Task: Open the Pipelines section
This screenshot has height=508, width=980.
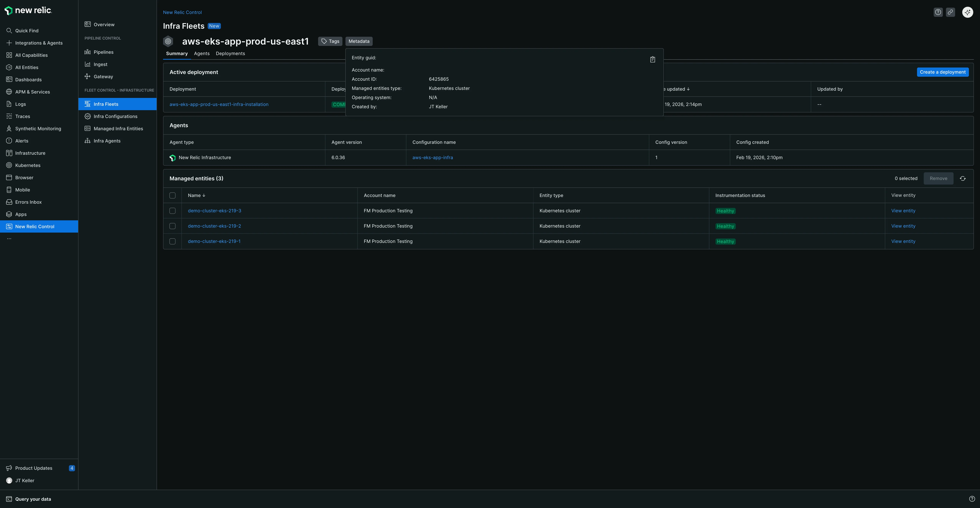Action: (104, 52)
